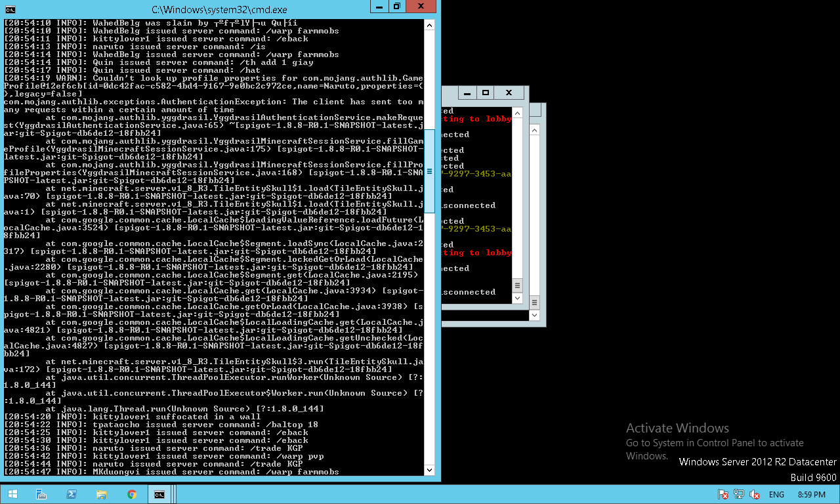The width and height of the screenshot is (840, 504).
Task: Open the Start menu
Action: coord(12,494)
